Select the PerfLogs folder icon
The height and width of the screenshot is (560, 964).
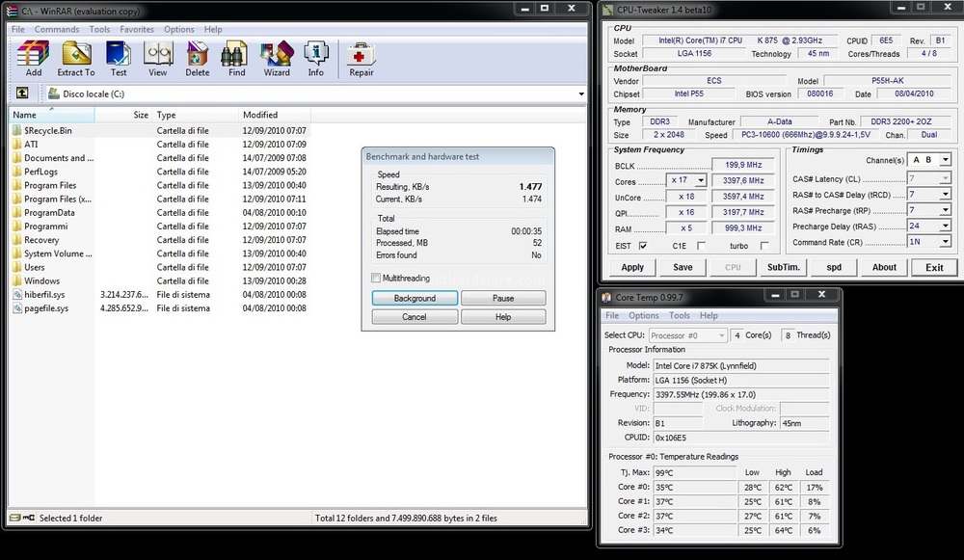tap(17, 172)
